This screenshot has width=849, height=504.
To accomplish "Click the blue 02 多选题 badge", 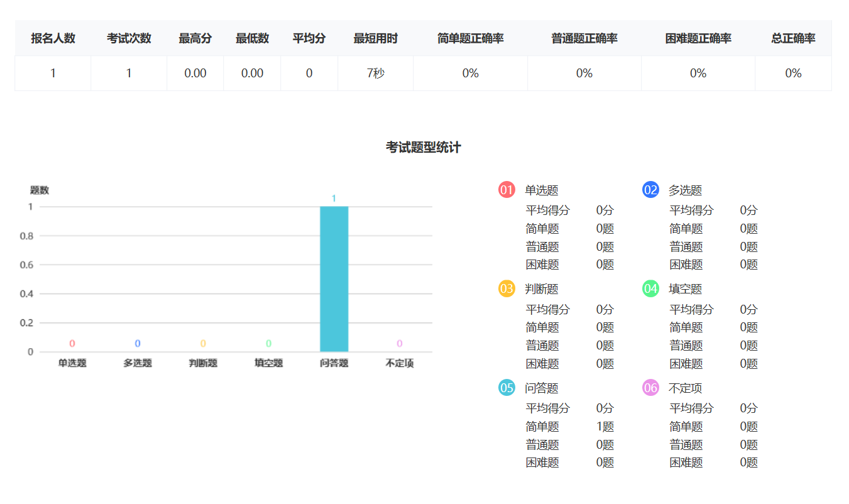I will coord(650,190).
